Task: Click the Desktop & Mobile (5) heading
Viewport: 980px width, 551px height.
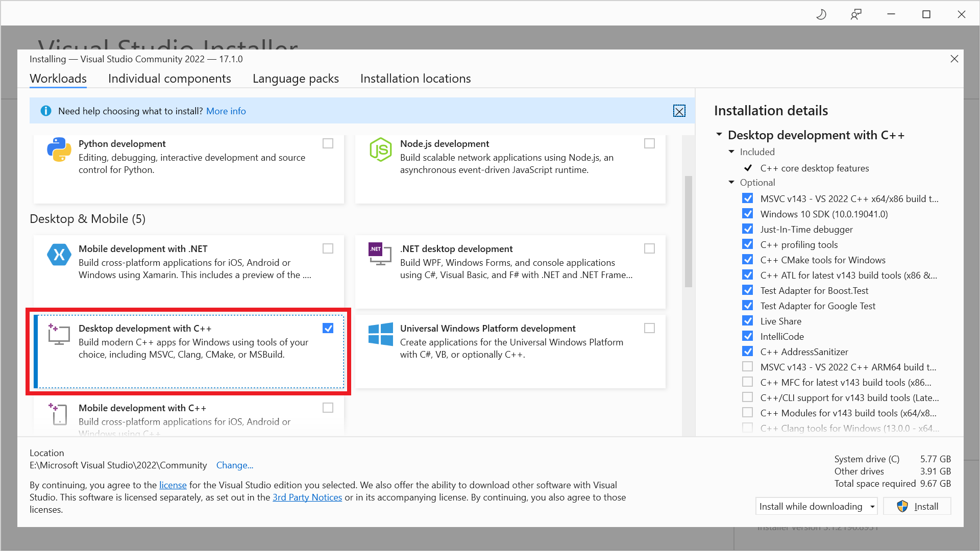Action: pyautogui.click(x=87, y=219)
